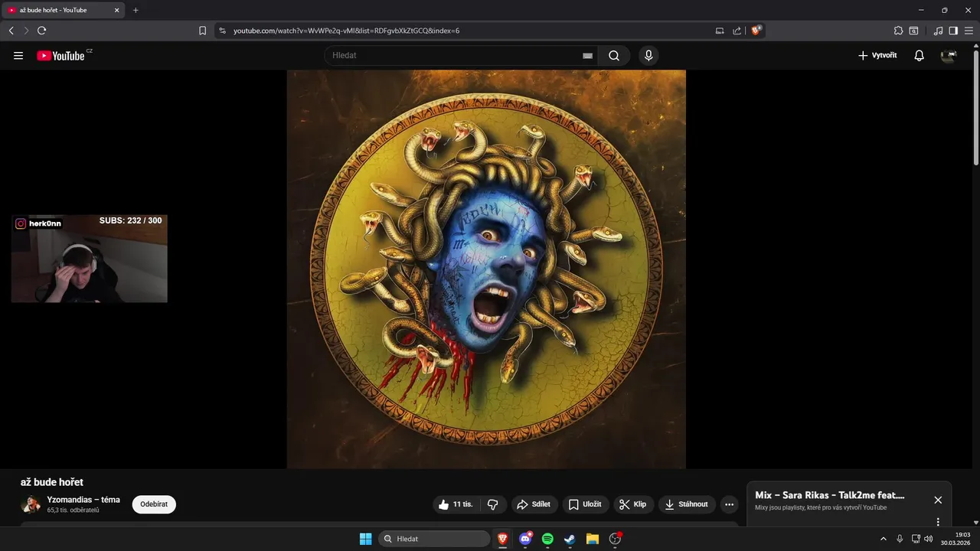Share the video via Sdílet
Viewport: 980px width, 551px height.
pos(534,504)
